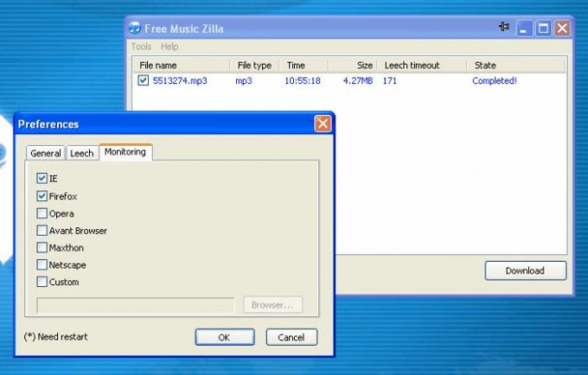588x375 pixels.
Task: Uncheck the 5513274.mp3 file checkbox
Action: point(143,80)
